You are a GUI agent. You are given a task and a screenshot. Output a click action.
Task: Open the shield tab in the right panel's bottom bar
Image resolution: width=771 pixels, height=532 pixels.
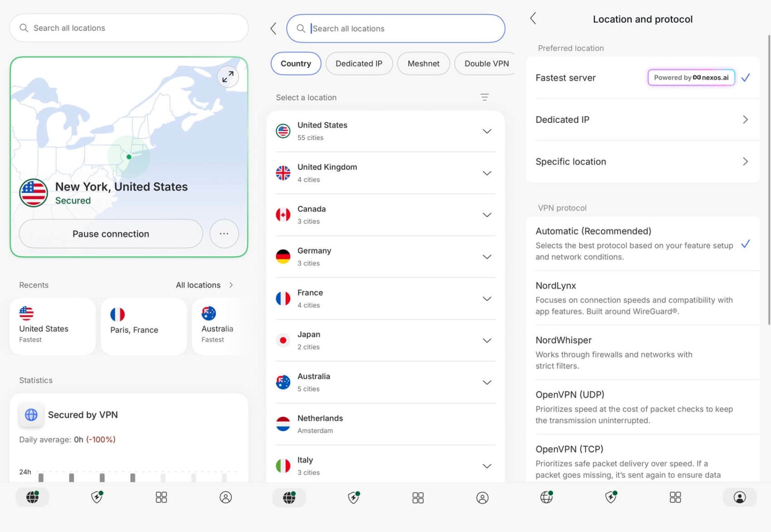(611, 497)
